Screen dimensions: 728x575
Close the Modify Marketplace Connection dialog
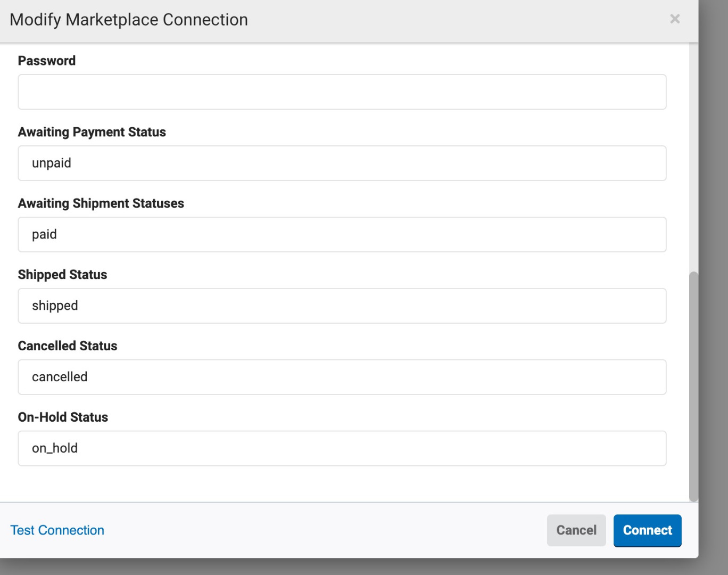point(675,19)
